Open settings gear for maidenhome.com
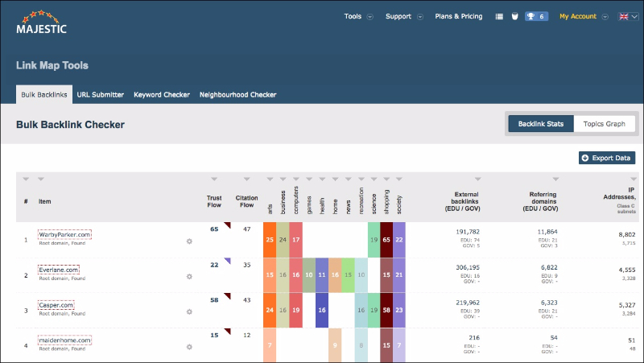Viewport: 644px width, 363px height. (x=189, y=347)
